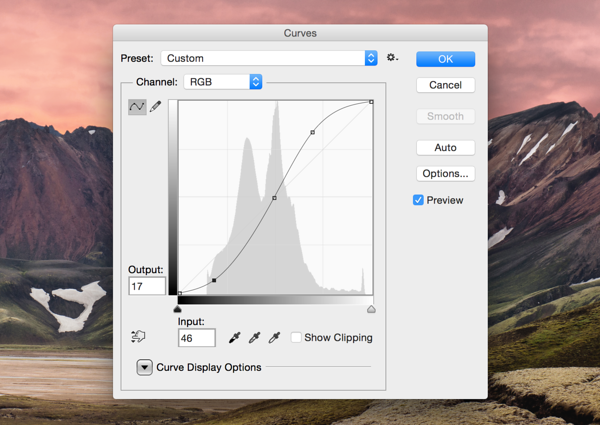This screenshot has height=425, width=600.
Task: Open the Options... button
Action: (x=445, y=174)
